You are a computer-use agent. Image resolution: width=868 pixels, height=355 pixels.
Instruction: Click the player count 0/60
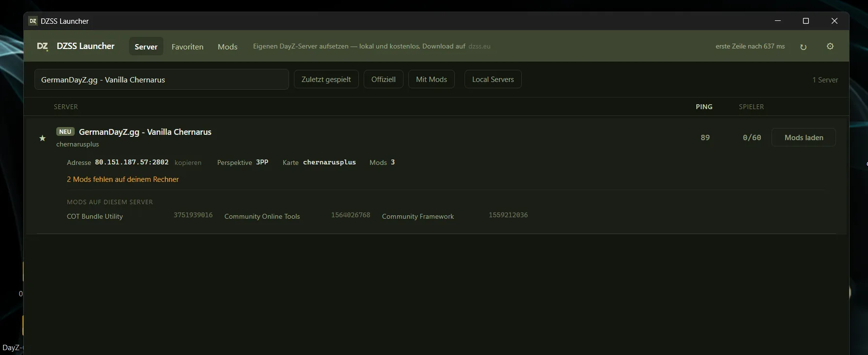point(752,138)
